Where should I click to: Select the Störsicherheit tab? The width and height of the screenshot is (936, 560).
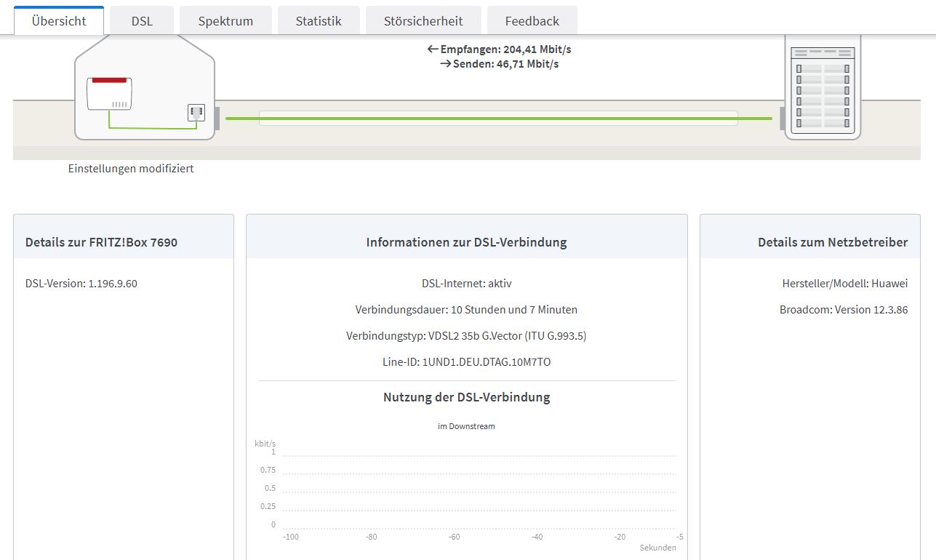click(x=423, y=21)
